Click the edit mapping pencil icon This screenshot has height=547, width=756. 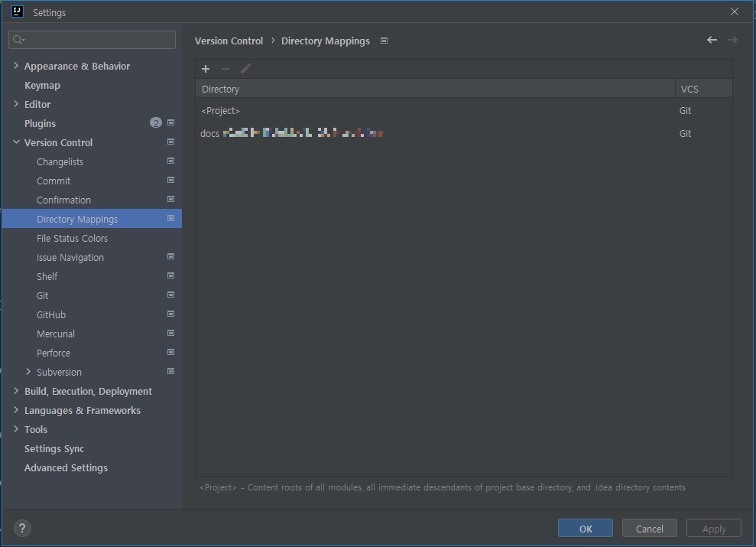[245, 69]
